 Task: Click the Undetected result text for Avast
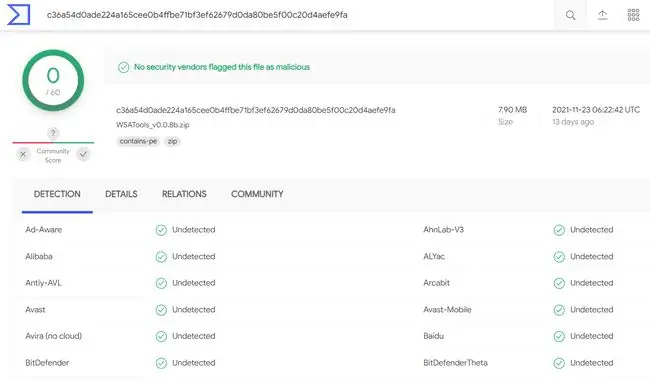(x=194, y=309)
